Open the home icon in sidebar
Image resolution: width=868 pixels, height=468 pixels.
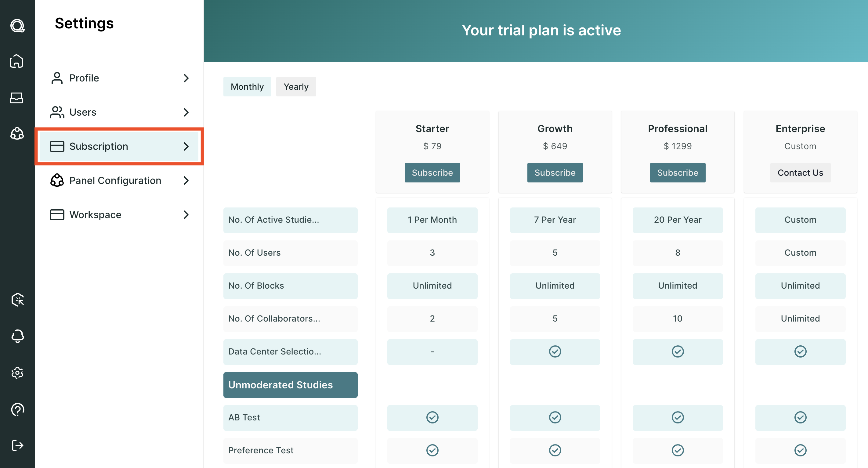pos(17,61)
